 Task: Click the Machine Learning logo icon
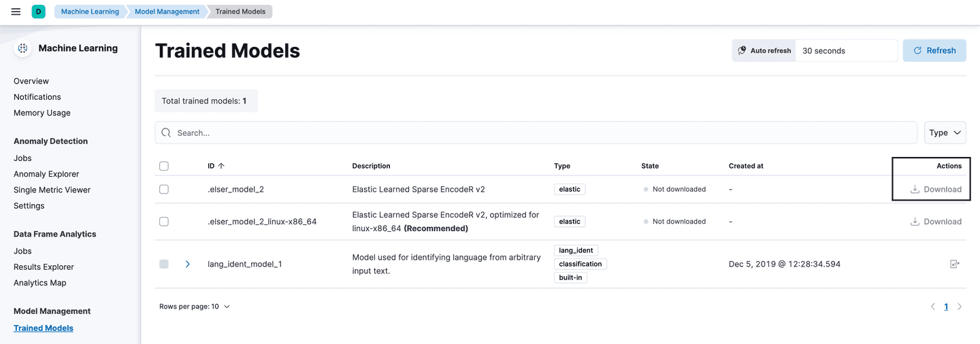click(22, 48)
